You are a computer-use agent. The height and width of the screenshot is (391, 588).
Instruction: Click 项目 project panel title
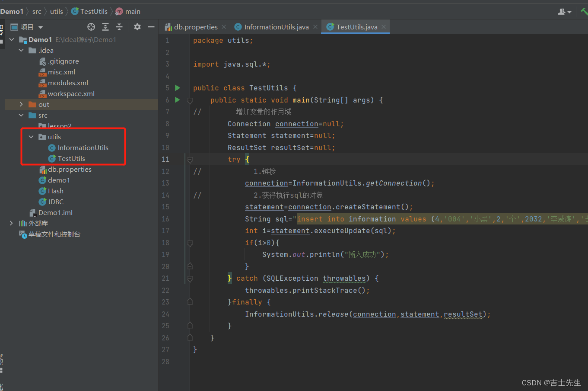[x=27, y=27]
